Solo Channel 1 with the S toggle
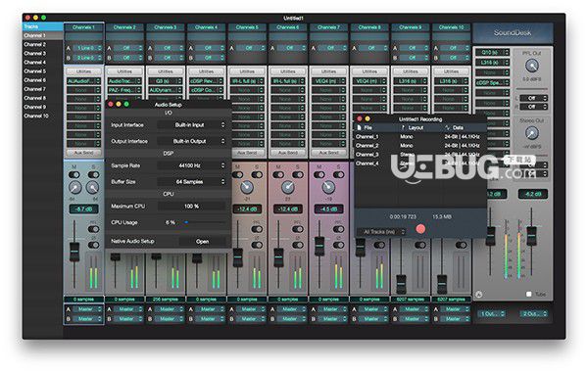Screen dimensions: 588x372 coord(93,174)
